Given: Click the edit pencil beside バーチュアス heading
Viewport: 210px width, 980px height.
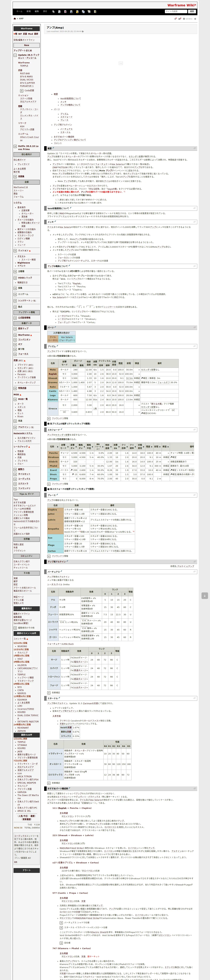Looking at the screenshot, I should [61, 571].
